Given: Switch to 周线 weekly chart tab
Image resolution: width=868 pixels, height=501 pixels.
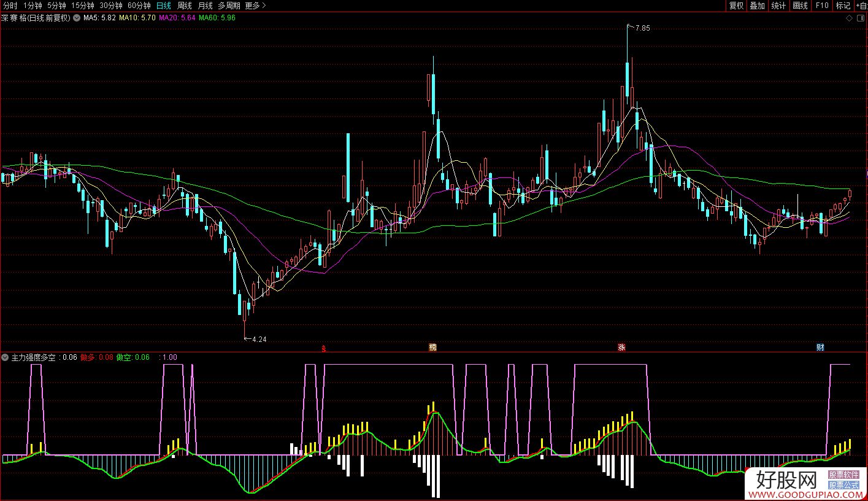Looking at the screenshot, I should click(x=185, y=6).
